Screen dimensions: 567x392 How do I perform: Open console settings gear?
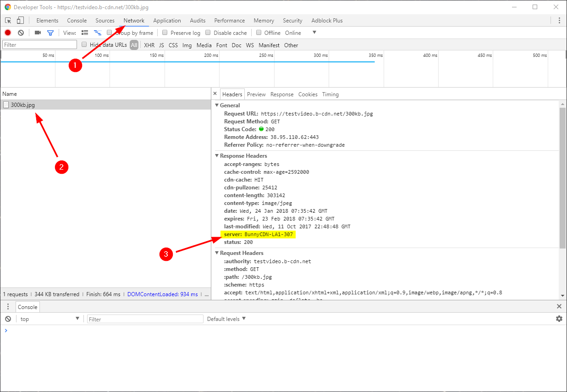(x=559, y=318)
